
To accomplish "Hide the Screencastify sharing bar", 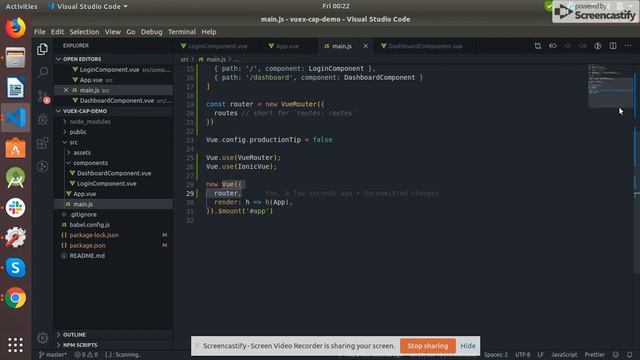I will click(x=468, y=346).
